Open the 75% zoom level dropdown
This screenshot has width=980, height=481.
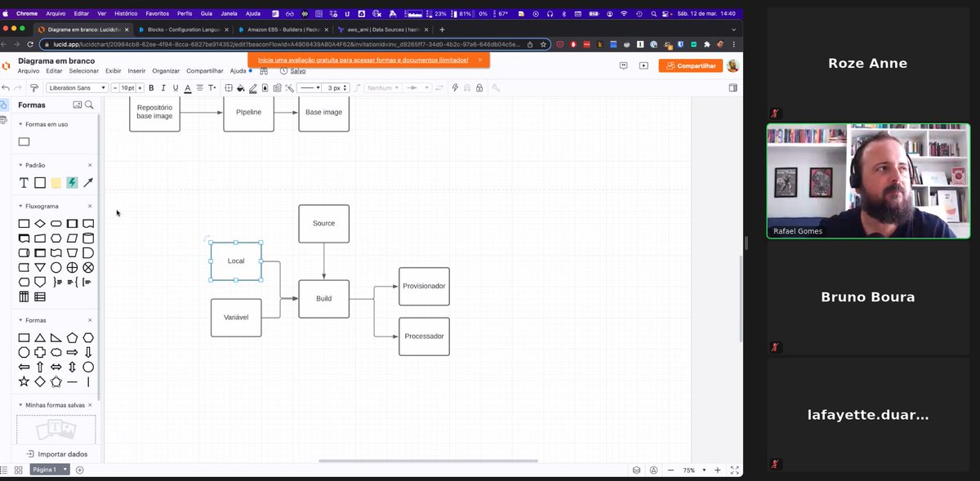[x=693, y=470]
